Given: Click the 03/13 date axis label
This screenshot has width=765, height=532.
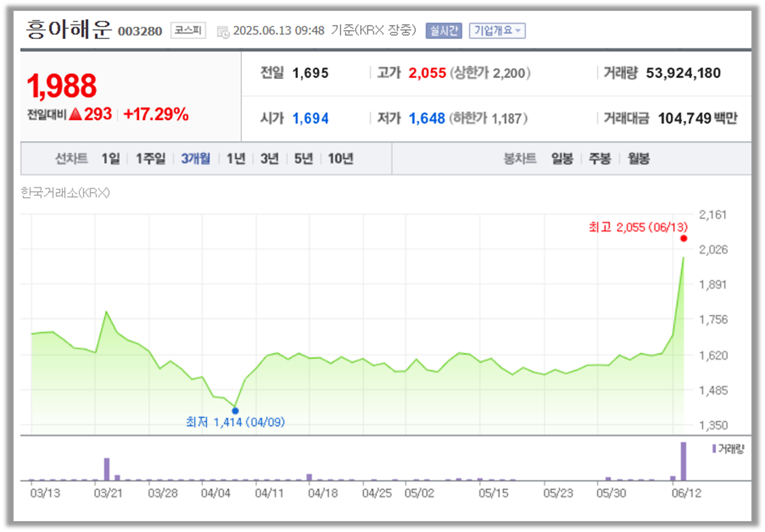Looking at the screenshot, I should 45,493.
